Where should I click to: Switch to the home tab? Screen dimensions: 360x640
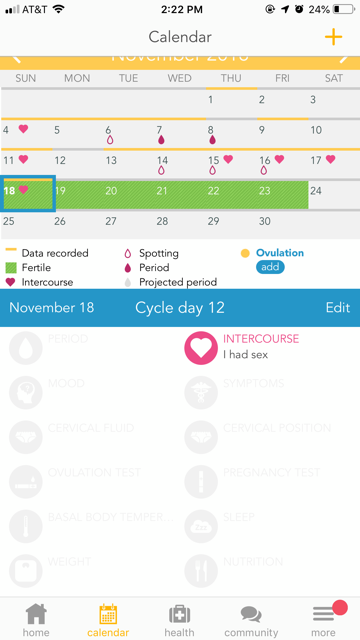pyautogui.click(x=36, y=620)
